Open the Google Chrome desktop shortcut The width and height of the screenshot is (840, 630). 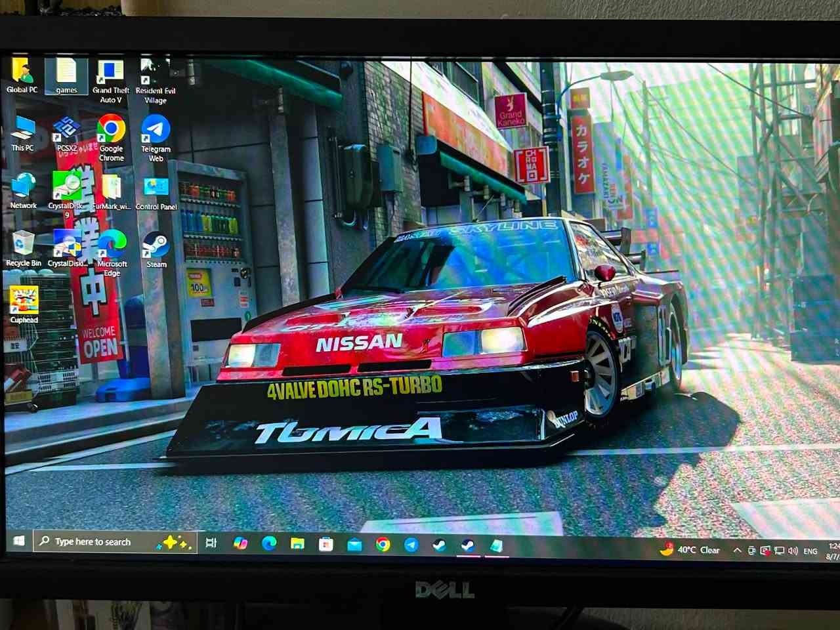click(x=111, y=138)
